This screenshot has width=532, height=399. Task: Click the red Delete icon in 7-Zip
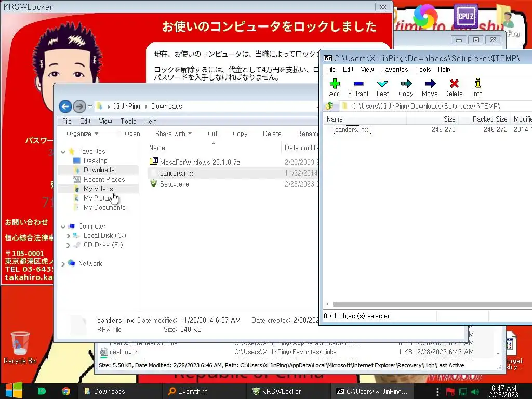point(454,84)
